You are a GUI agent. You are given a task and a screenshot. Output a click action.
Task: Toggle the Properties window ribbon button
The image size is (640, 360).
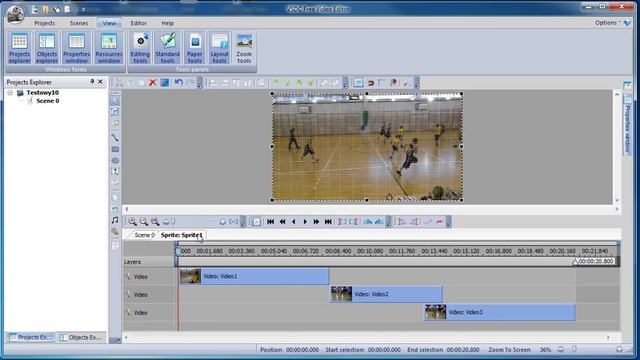(x=76, y=48)
